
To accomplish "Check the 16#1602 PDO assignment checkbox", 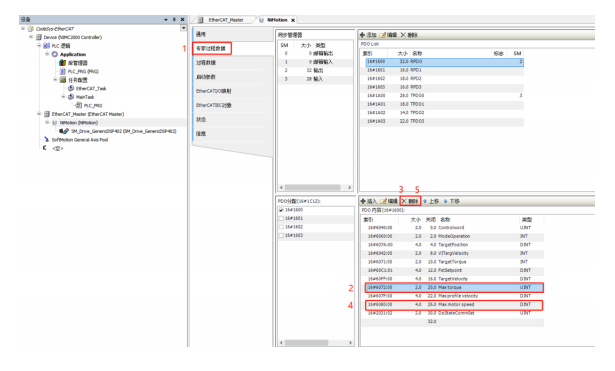I will tap(281, 227).
